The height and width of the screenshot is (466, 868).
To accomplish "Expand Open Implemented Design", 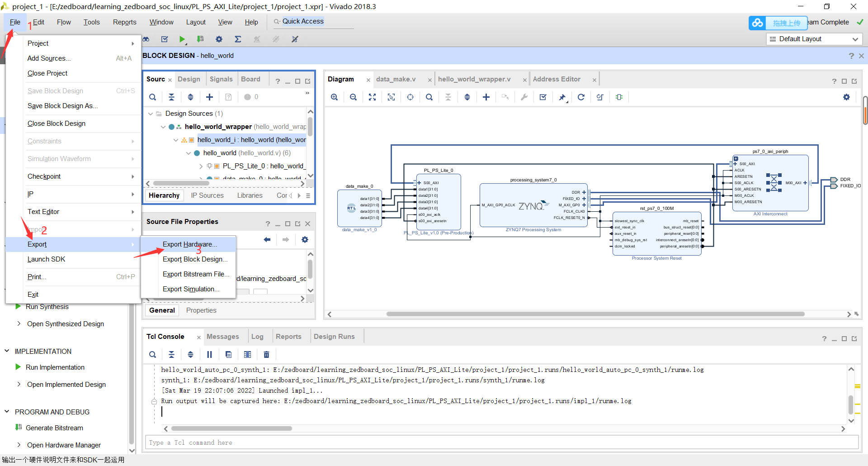I will (x=19, y=384).
